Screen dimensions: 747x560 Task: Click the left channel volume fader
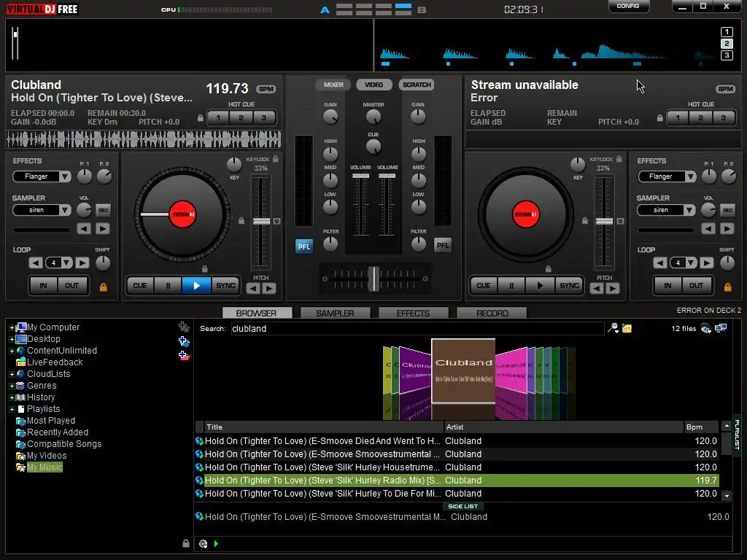360,176
